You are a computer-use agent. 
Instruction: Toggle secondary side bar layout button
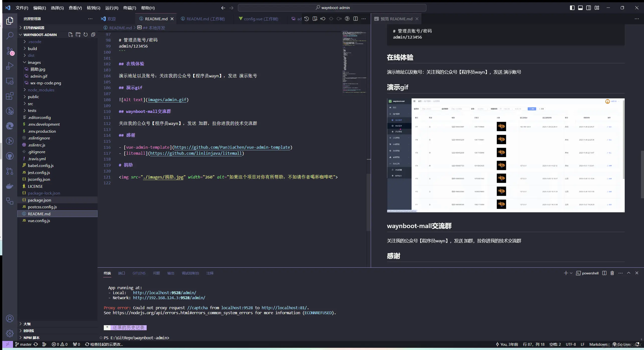(589, 8)
